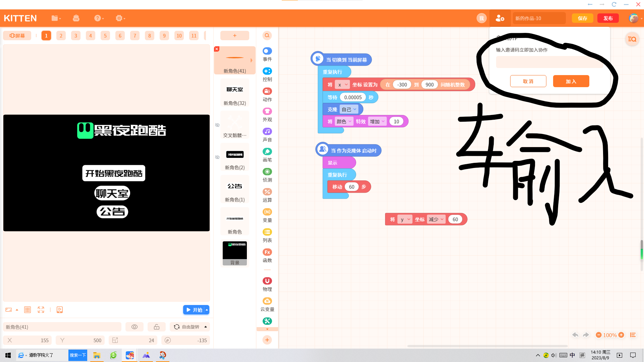Zoom out the workspace with minus

pos(599,335)
